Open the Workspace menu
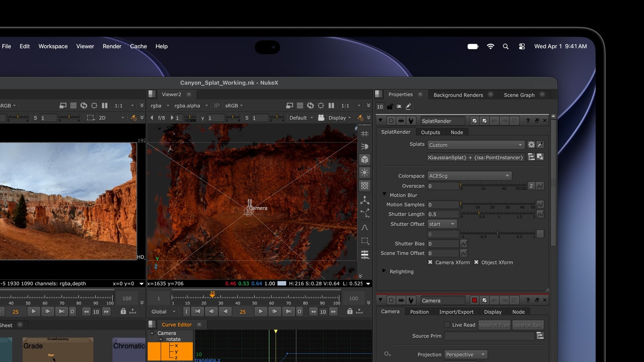 [53, 46]
